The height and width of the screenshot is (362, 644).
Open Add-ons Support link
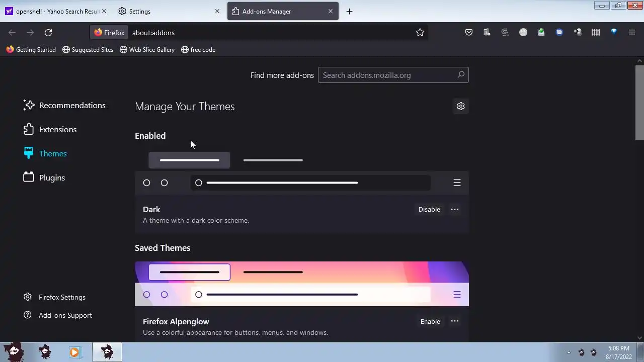[57, 315]
